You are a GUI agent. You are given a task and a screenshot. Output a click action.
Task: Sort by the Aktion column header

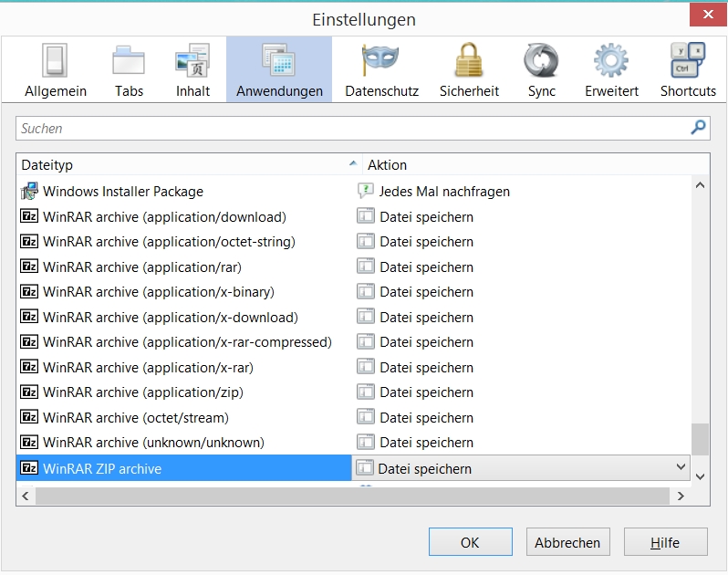536,165
